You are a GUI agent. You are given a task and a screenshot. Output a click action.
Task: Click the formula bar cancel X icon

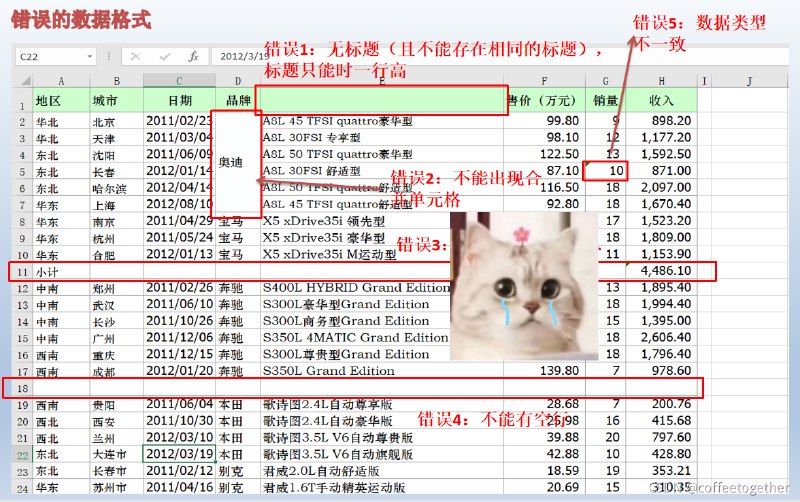point(135,57)
